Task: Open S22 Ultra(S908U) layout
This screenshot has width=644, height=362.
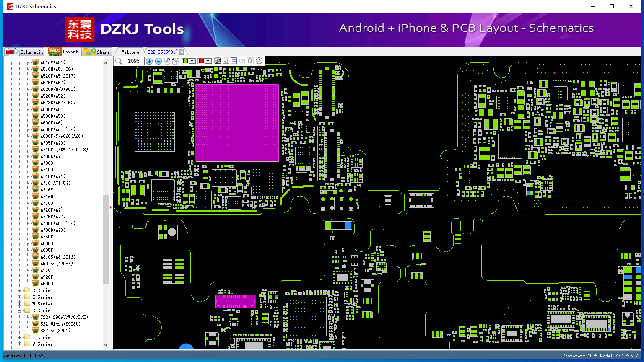Action: coord(60,324)
